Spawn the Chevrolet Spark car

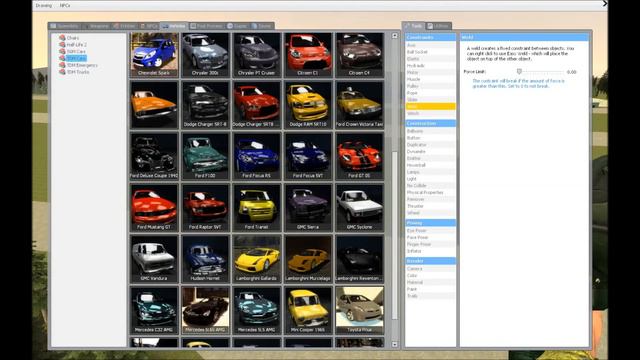tap(154, 55)
